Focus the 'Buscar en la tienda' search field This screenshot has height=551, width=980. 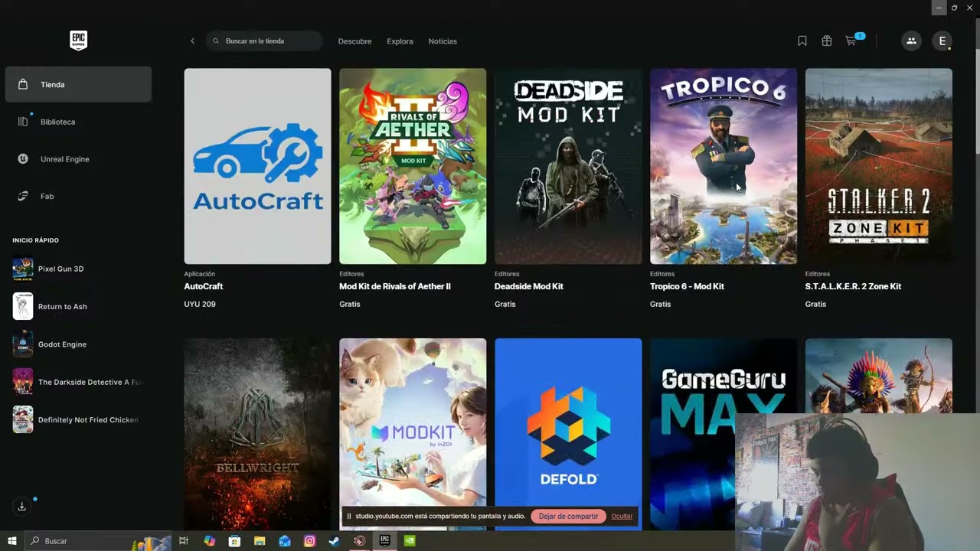[x=264, y=41]
